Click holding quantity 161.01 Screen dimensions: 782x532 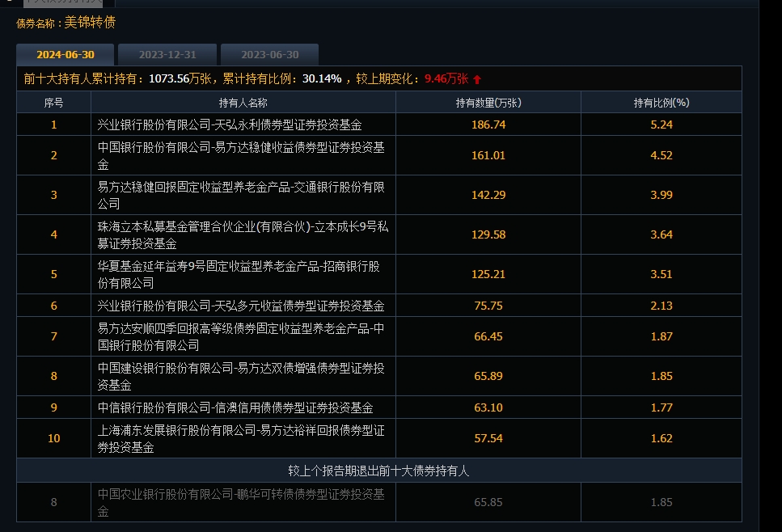488,155
